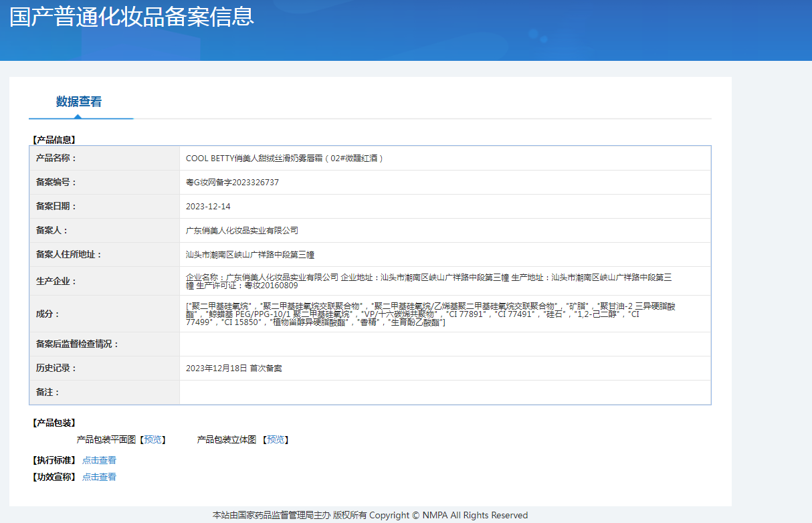812x523 pixels.
Task: Click the 备案日期 value 2023-12-14
Action: (208, 207)
